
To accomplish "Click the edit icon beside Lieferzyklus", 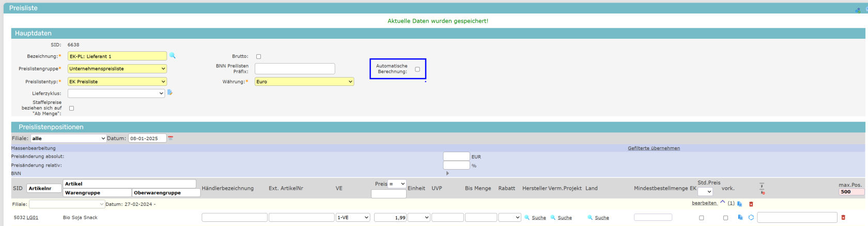I will [170, 93].
